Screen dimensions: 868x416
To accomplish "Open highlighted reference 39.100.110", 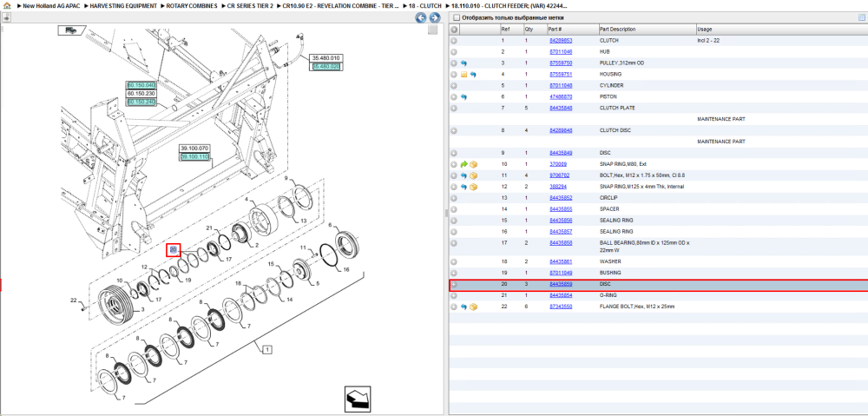I will click(194, 157).
